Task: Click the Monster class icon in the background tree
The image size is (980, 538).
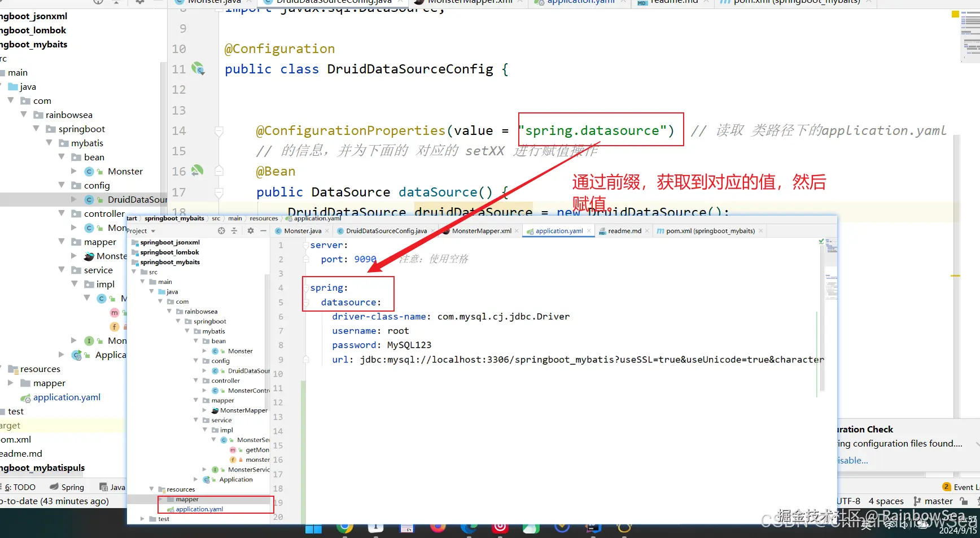Action: point(89,172)
